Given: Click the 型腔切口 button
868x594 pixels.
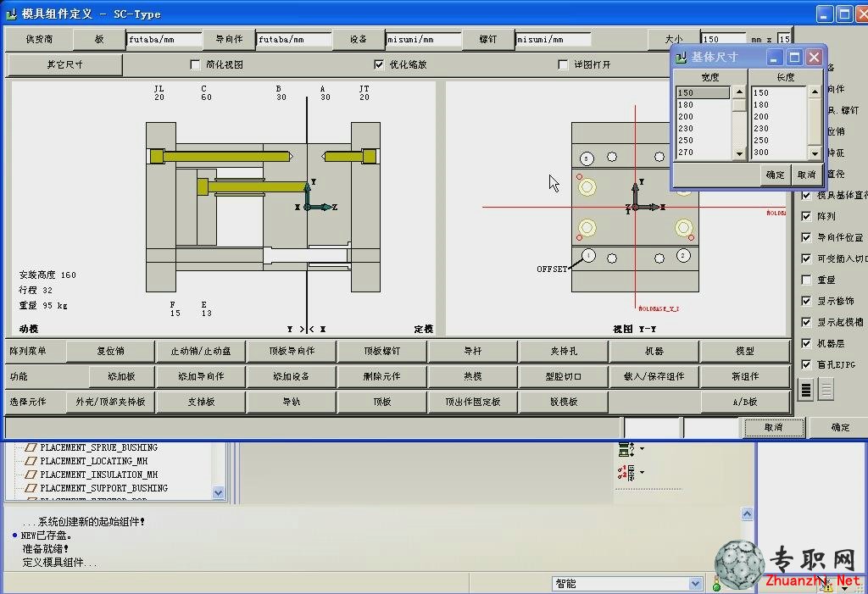Looking at the screenshot, I should coord(564,376).
